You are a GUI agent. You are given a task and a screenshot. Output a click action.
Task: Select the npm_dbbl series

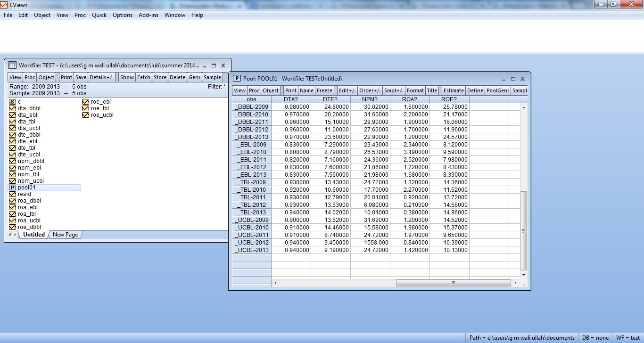point(31,161)
